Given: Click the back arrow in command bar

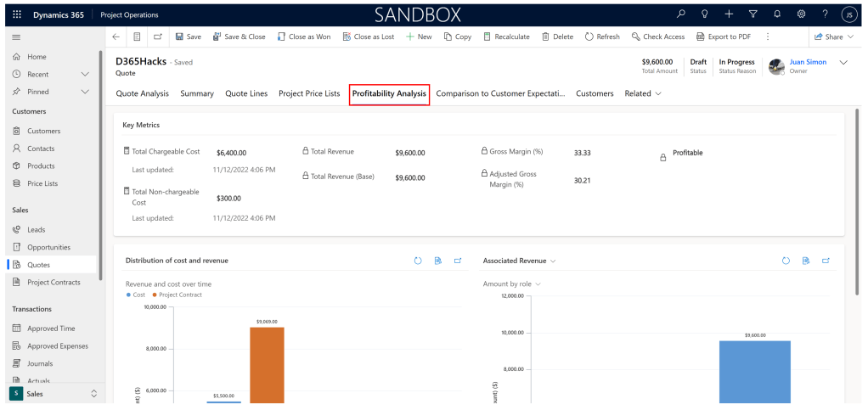Looking at the screenshot, I should tap(116, 37).
